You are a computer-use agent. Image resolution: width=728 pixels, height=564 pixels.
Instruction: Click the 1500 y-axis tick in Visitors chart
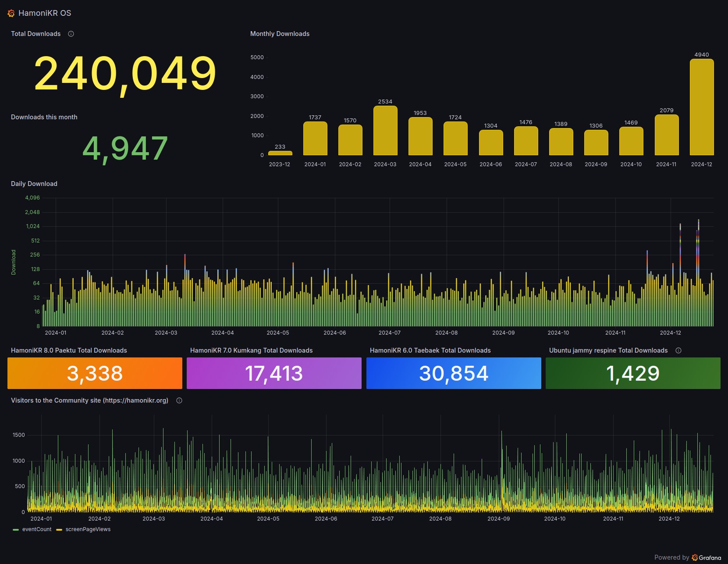tap(19, 435)
